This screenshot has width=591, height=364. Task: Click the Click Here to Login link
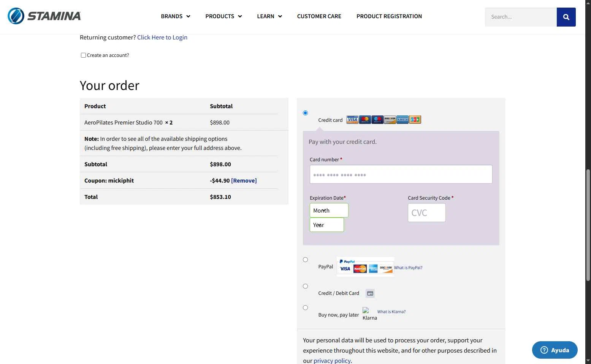point(162,37)
